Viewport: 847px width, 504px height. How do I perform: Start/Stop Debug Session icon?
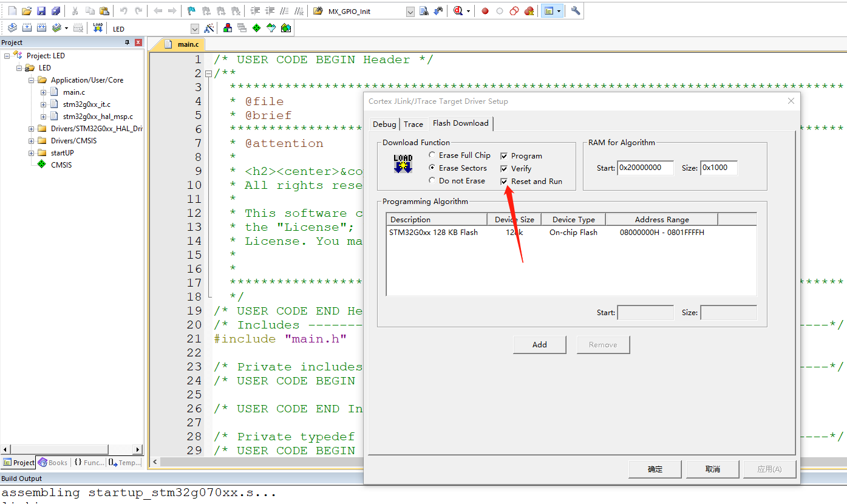(x=457, y=11)
